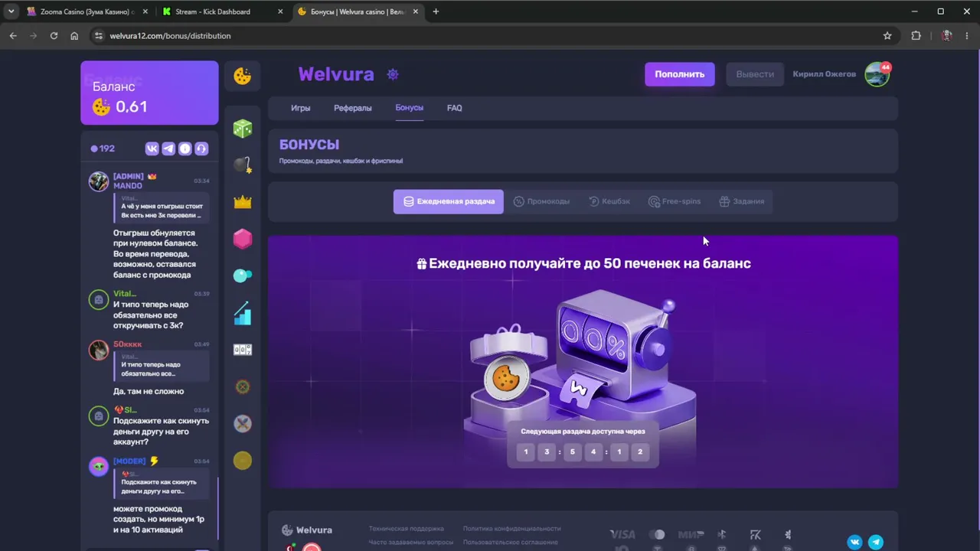Click the [ADMIN] MANDO chat avatar
The image size is (980, 551).
coord(99,181)
